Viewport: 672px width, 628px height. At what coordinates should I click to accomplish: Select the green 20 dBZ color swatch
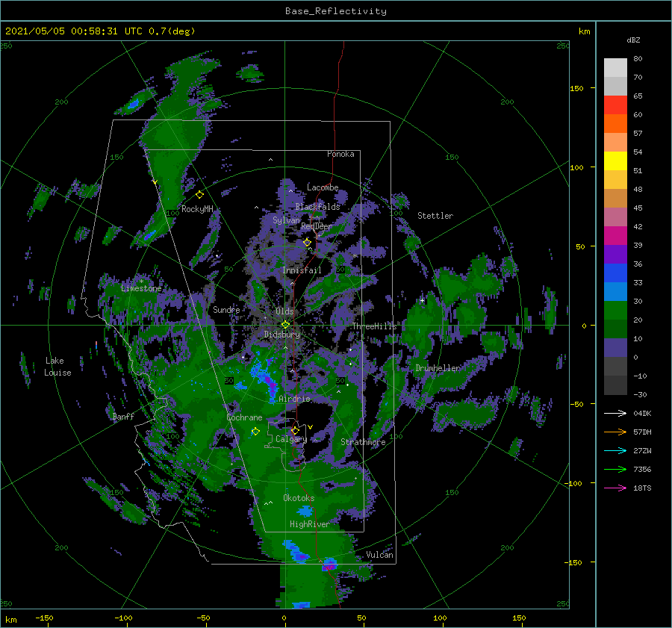point(615,311)
